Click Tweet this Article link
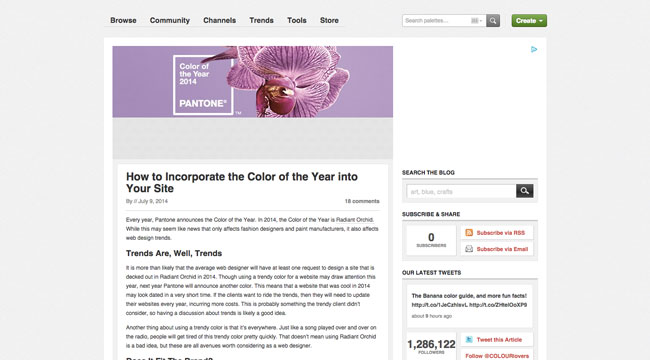Viewport: 650px width, 360px height. [499, 340]
